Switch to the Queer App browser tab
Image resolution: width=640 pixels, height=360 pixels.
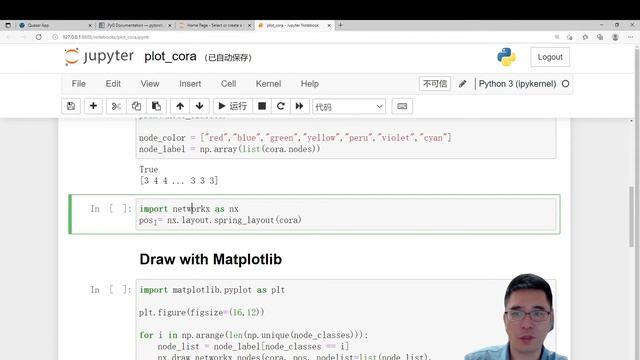point(55,25)
